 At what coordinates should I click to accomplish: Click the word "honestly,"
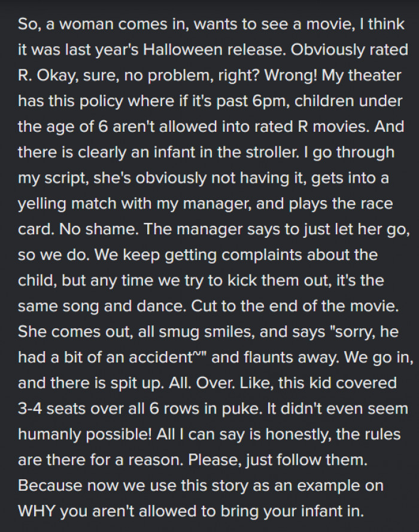coord(298,434)
